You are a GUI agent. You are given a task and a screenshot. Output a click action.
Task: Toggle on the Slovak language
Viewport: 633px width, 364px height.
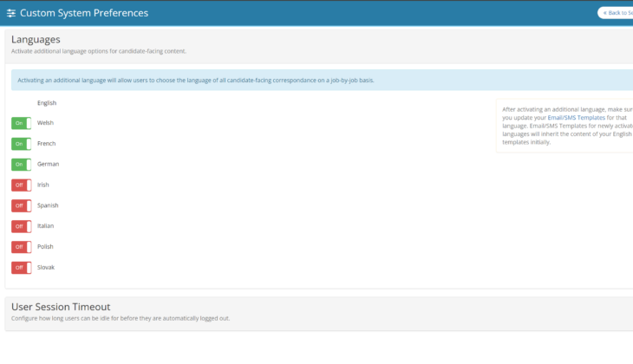tap(21, 268)
